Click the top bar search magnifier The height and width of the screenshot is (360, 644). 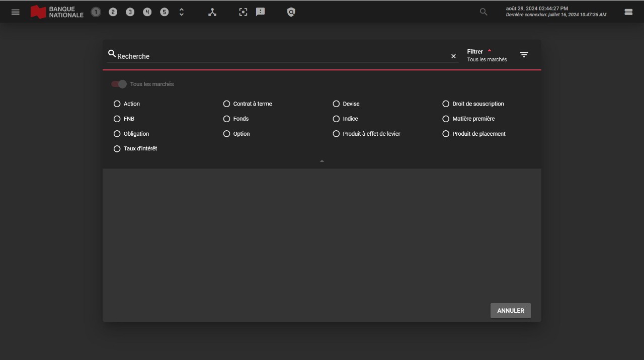click(484, 12)
